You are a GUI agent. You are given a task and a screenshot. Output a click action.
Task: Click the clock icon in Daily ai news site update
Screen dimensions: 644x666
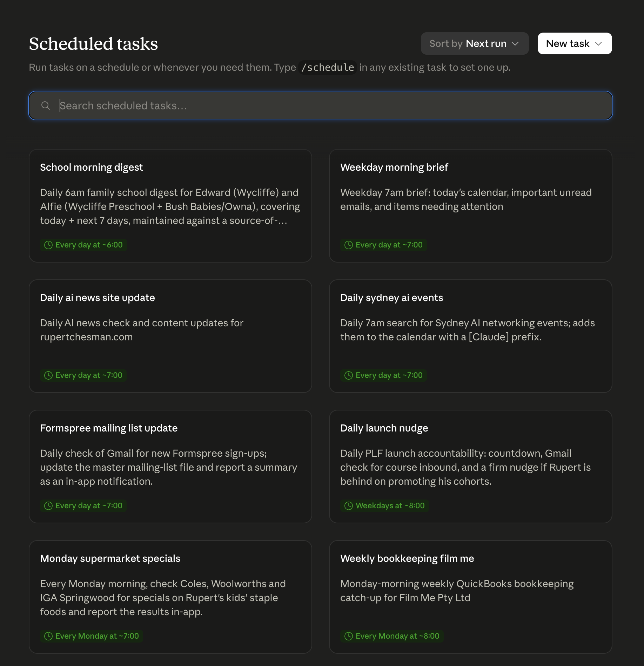point(48,375)
